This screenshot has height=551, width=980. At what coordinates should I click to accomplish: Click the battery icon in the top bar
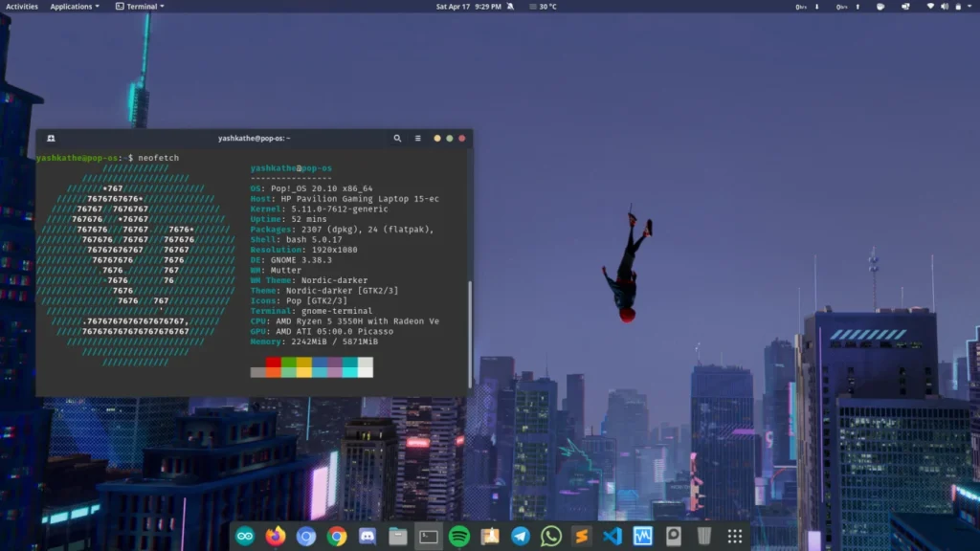[x=958, y=7]
